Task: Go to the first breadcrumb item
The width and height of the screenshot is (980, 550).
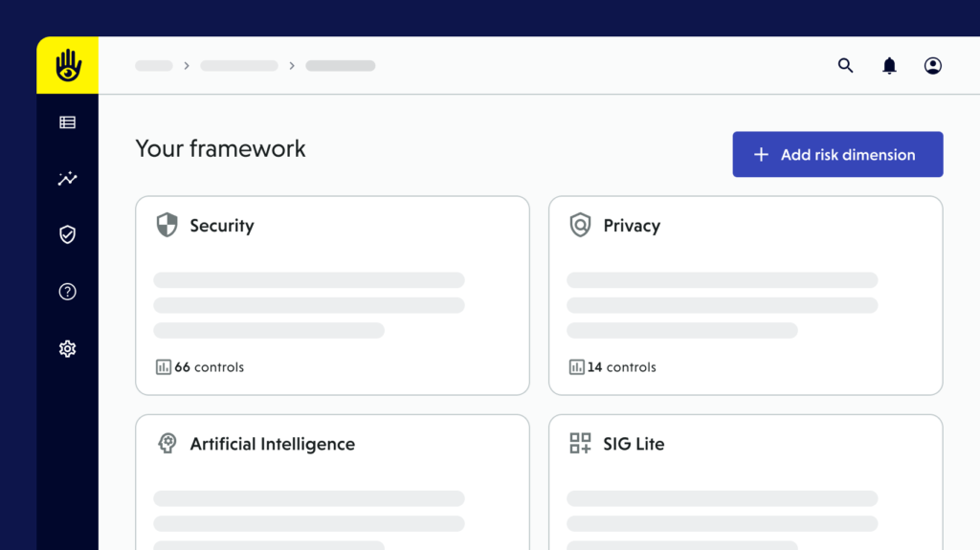Action: 154,66
